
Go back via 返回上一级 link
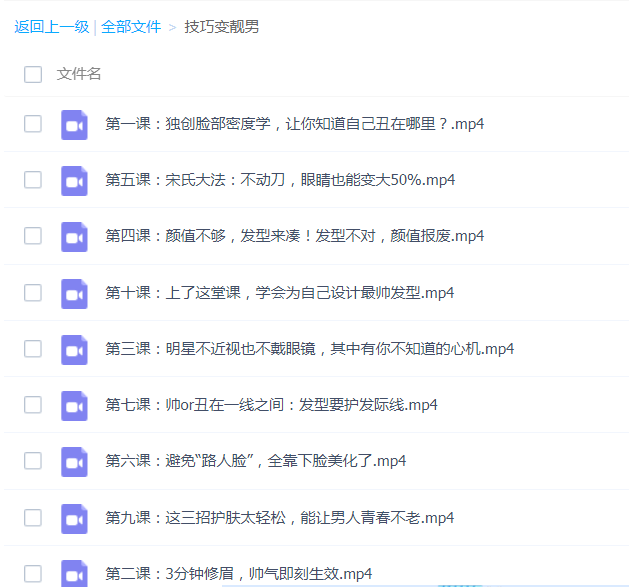pyautogui.click(x=52, y=27)
